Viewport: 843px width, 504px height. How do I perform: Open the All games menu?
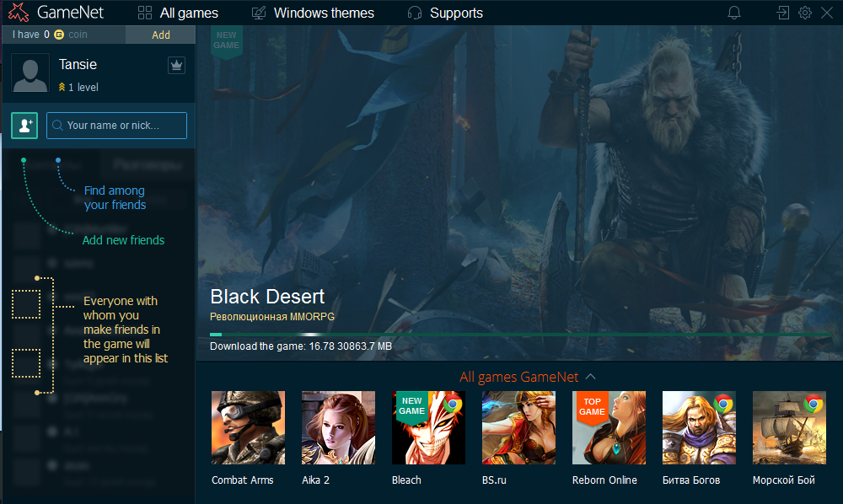click(189, 13)
